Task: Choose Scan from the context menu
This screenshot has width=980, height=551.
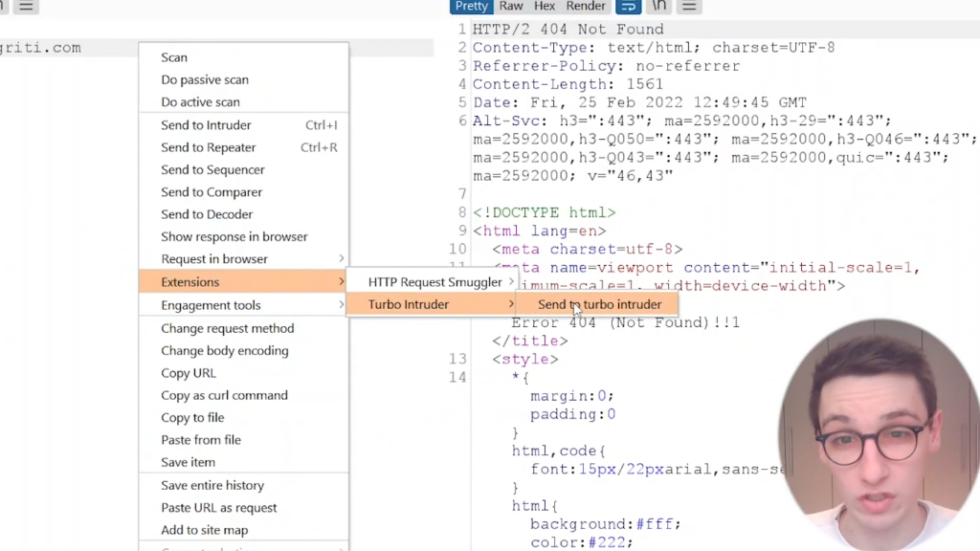Action: coord(244,57)
